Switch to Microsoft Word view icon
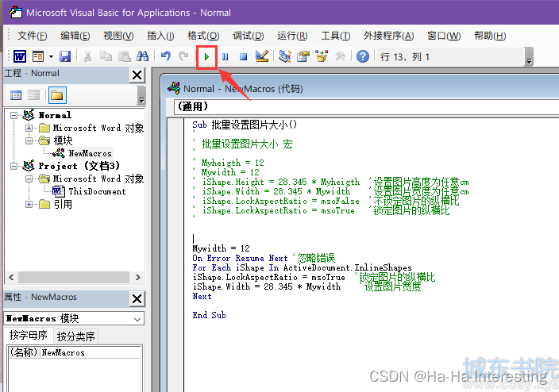 click(20, 56)
